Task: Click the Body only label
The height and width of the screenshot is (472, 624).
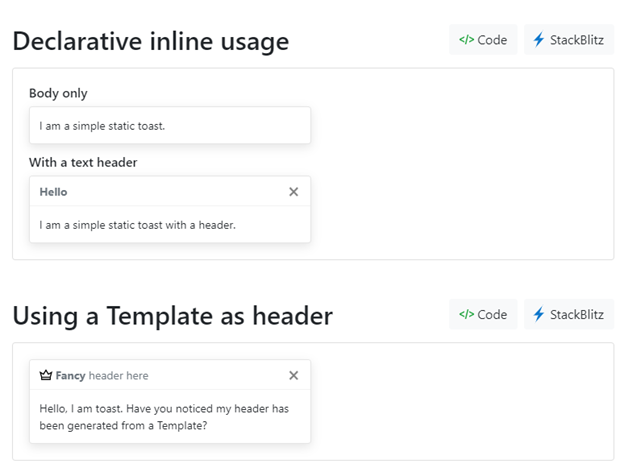Action: (x=58, y=93)
